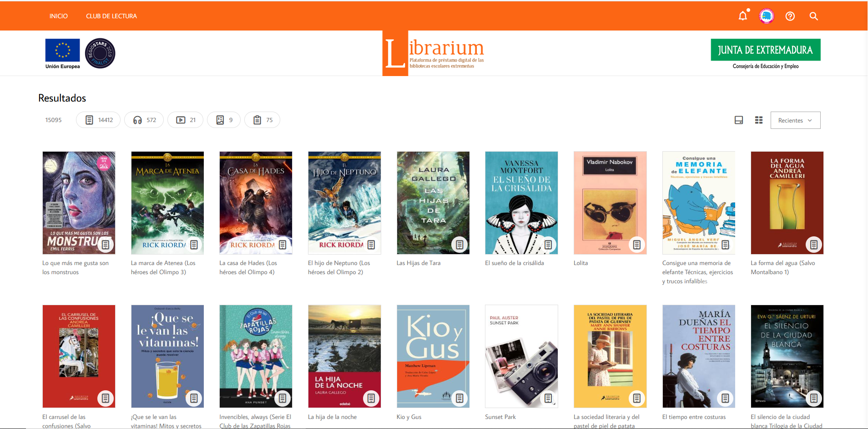Click ebook icon on El hijo de Neptuno cover
This screenshot has width=868, height=429.
click(x=371, y=245)
